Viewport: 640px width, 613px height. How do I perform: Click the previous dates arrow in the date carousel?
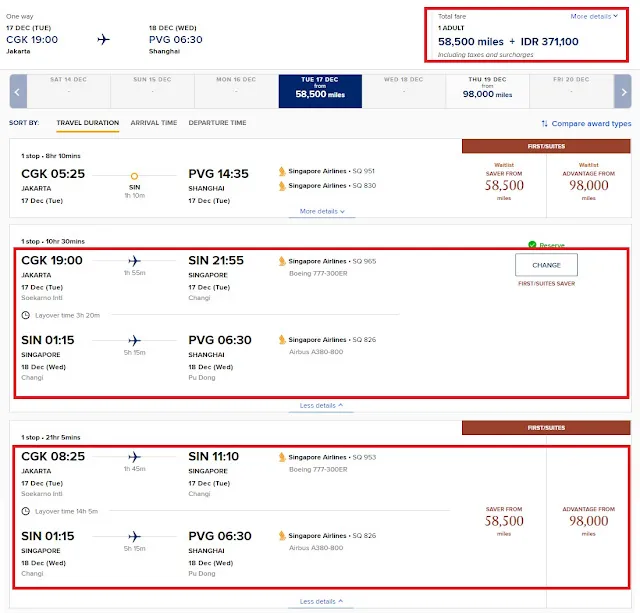point(18,91)
